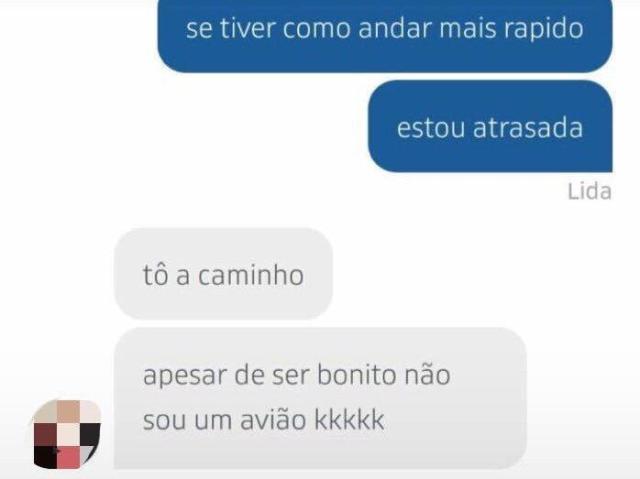Select the word 'tô' in the short gray bubble
The width and height of the screenshot is (640, 479).
(x=156, y=275)
